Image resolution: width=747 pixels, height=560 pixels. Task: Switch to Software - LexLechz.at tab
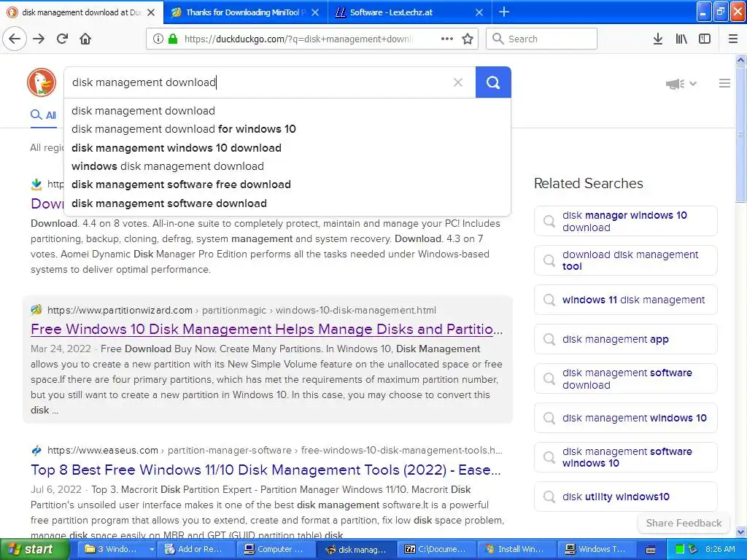tap(410, 12)
